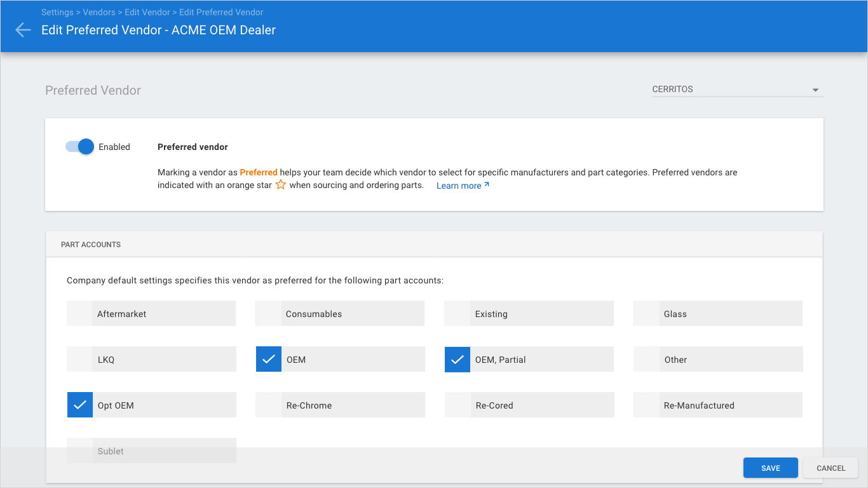Screen dimensions: 868x488
Task: Check the Sublet part account box
Action: point(79,451)
